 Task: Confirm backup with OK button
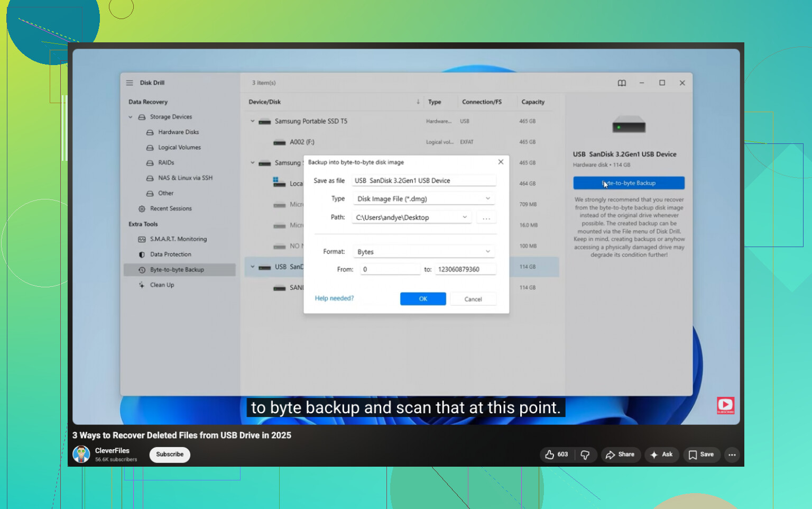pyautogui.click(x=423, y=299)
